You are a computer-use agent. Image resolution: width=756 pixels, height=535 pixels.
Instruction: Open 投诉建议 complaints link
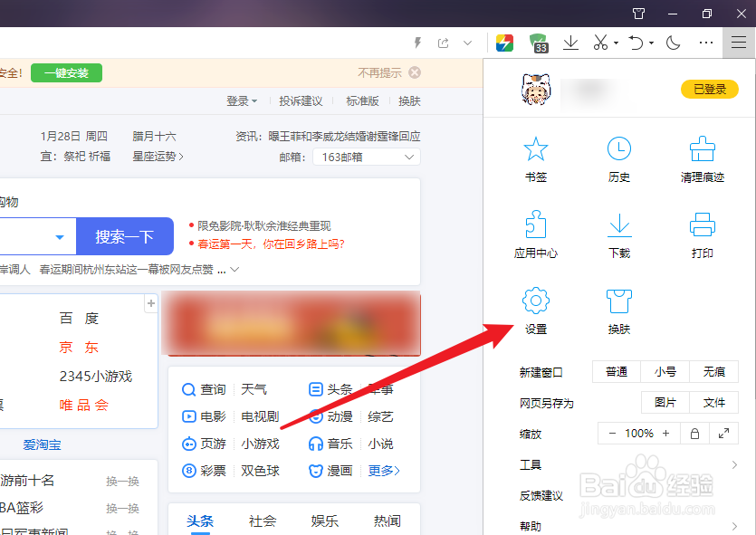click(x=301, y=101)
